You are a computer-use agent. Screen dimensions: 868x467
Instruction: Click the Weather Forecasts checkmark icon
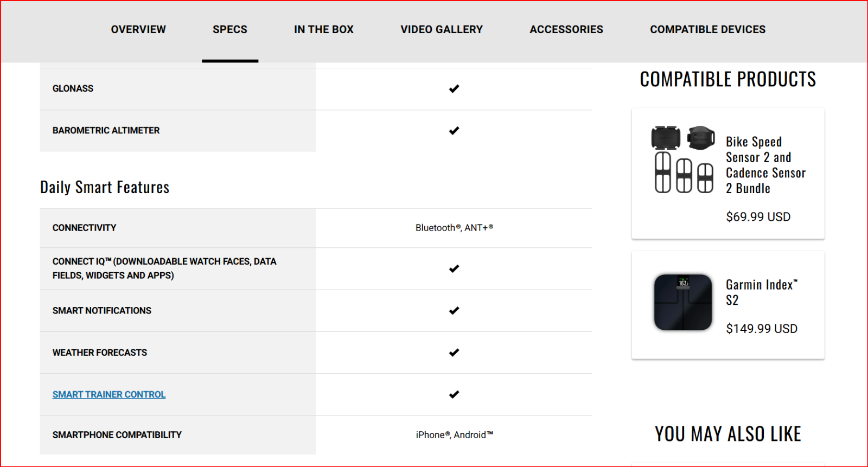point(454,353)
